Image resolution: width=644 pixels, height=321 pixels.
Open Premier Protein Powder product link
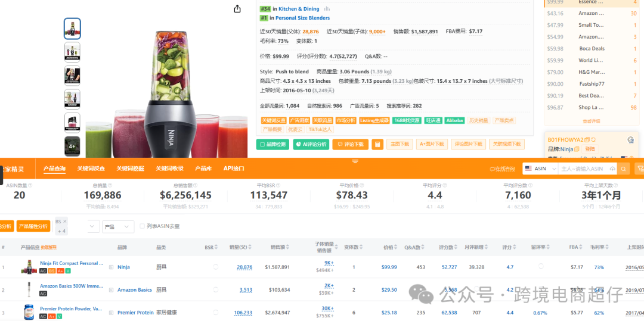[72, 308]
